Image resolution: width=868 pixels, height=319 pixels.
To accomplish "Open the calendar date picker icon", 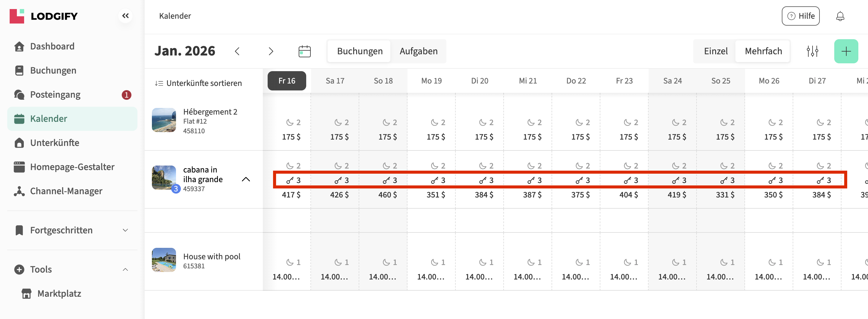I will pos(304,51).
